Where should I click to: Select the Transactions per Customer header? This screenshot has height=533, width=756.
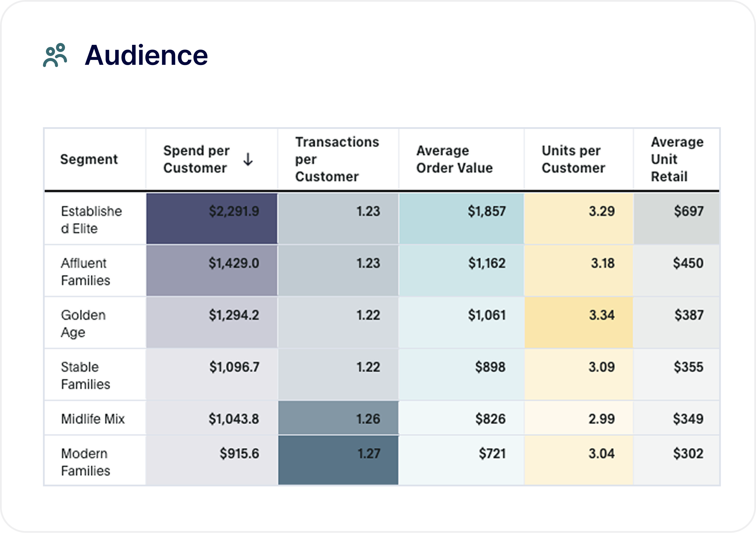coord(337,160)
